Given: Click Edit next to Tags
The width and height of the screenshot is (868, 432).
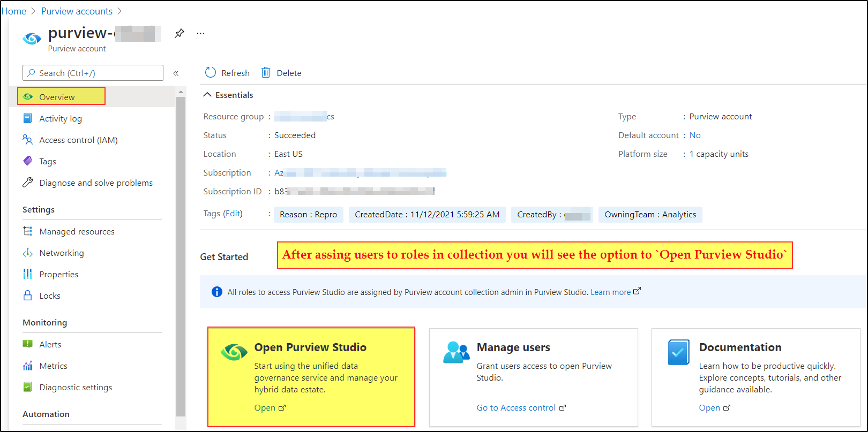Looking at the screenshot, I should [233, 214].
